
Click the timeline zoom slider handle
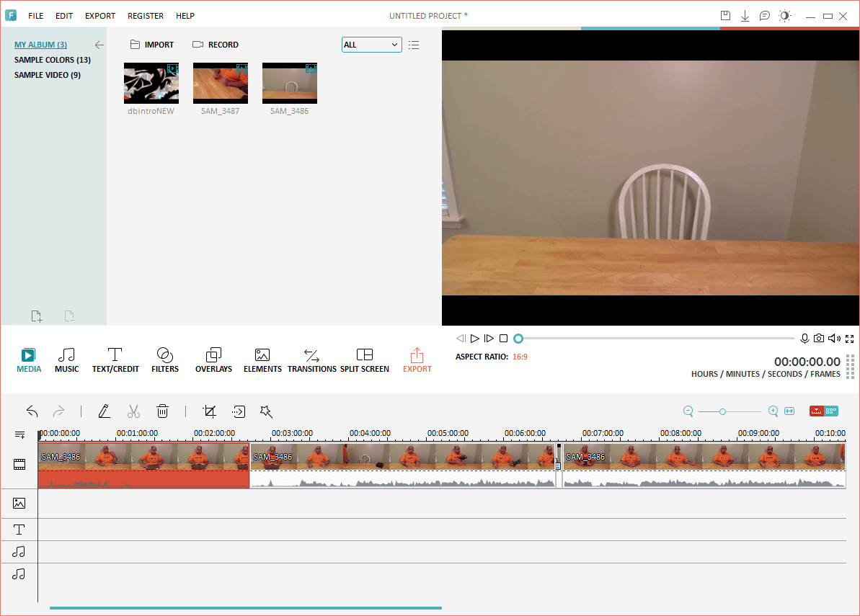[722, 411]
